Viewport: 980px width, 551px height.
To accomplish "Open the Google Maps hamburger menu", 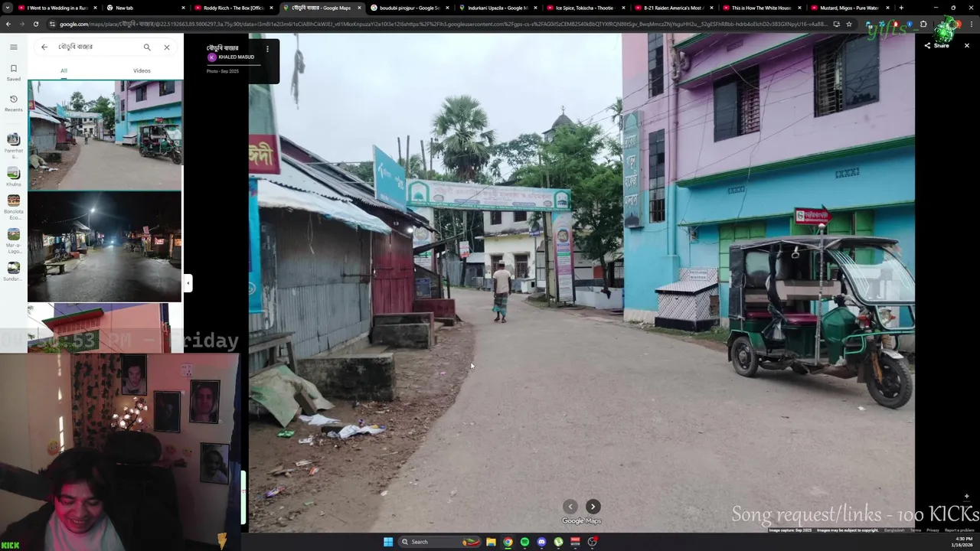I will [13, 47].
